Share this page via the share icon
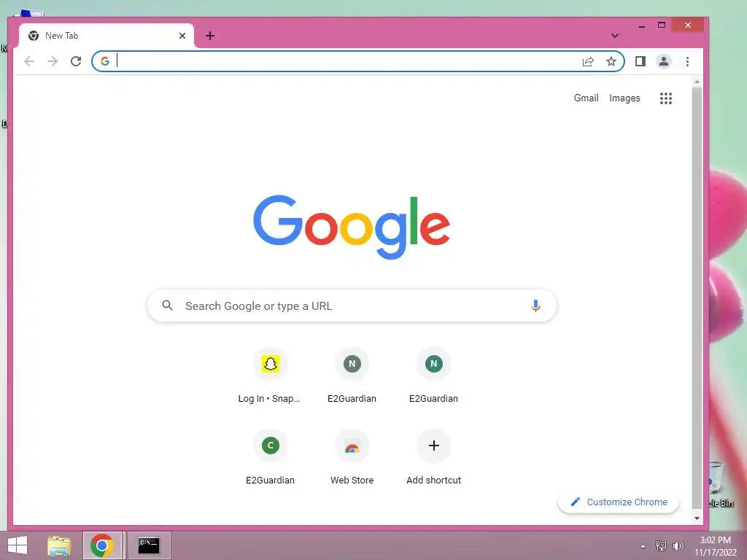747x560 pixels. [588, 61]
